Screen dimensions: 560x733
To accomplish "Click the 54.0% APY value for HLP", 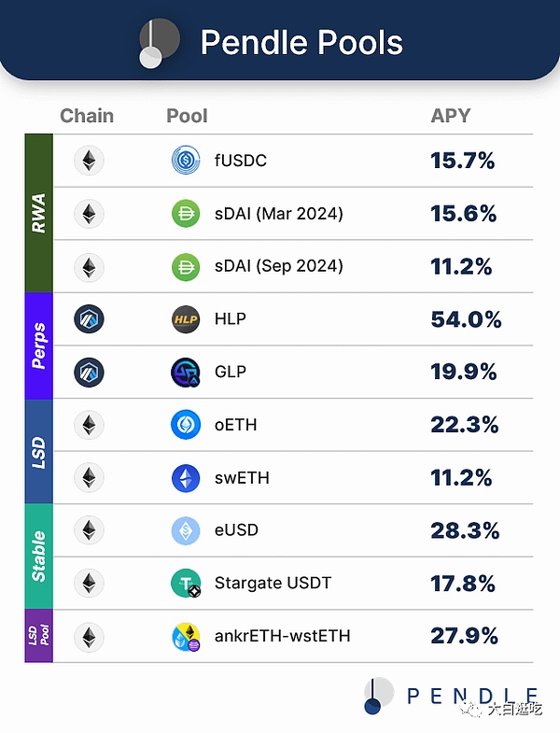I will coord(466,319).
